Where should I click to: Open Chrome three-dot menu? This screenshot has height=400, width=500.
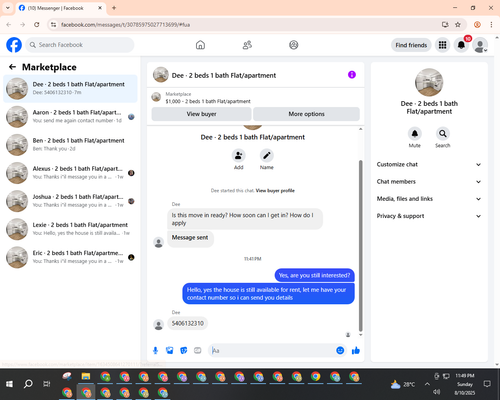[491, 25]
